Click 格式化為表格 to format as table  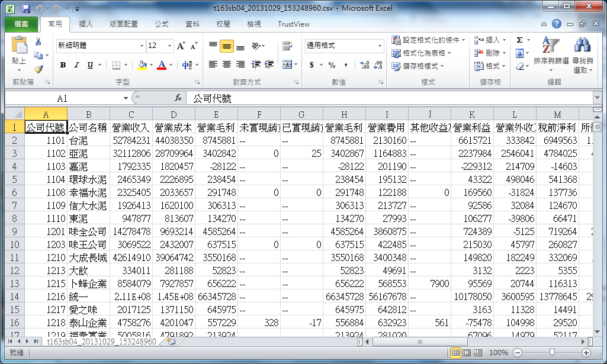pyautogui.click(x=416, y=52)
